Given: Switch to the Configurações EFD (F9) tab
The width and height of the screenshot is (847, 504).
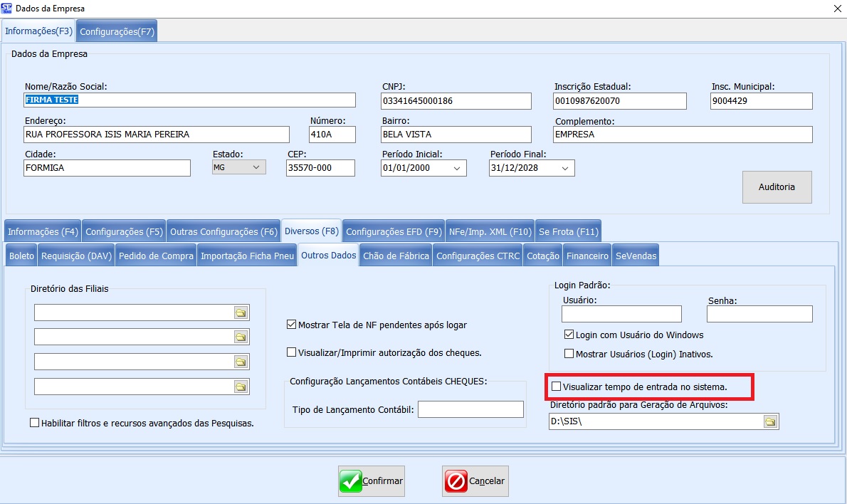Looking at the screenshot, I should pos(394,231).
